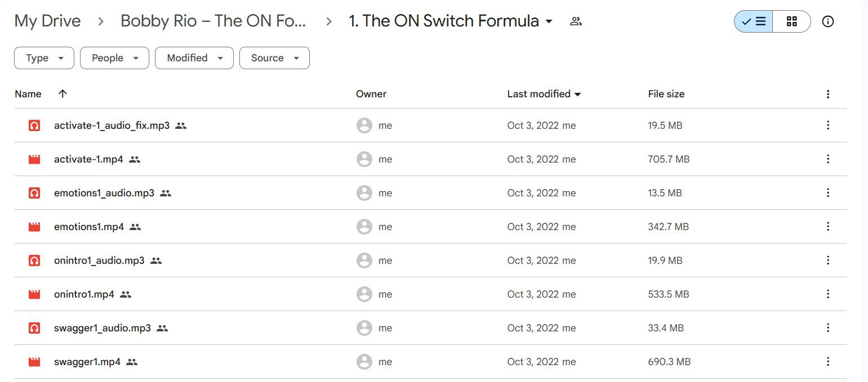Reverse sort direction with the Name arrow
868x382 pixels.
(x=63, y=94)
